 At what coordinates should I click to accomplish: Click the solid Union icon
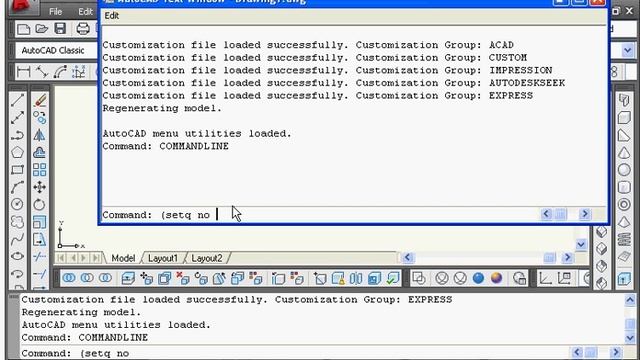pos(69,278)
